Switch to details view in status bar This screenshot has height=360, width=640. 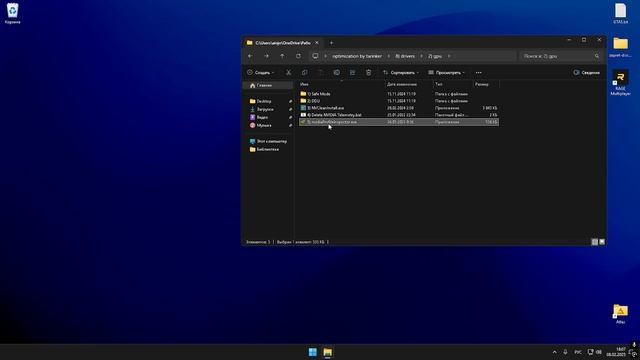[595, 242]
